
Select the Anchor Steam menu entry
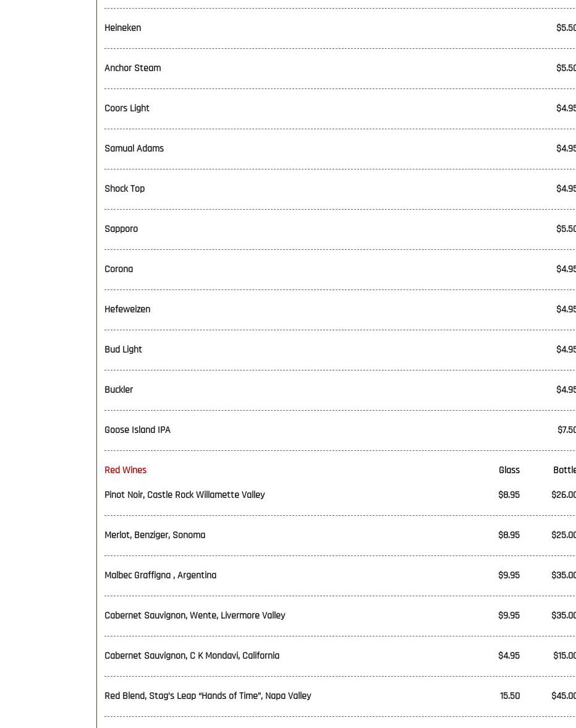click(133, 68)
